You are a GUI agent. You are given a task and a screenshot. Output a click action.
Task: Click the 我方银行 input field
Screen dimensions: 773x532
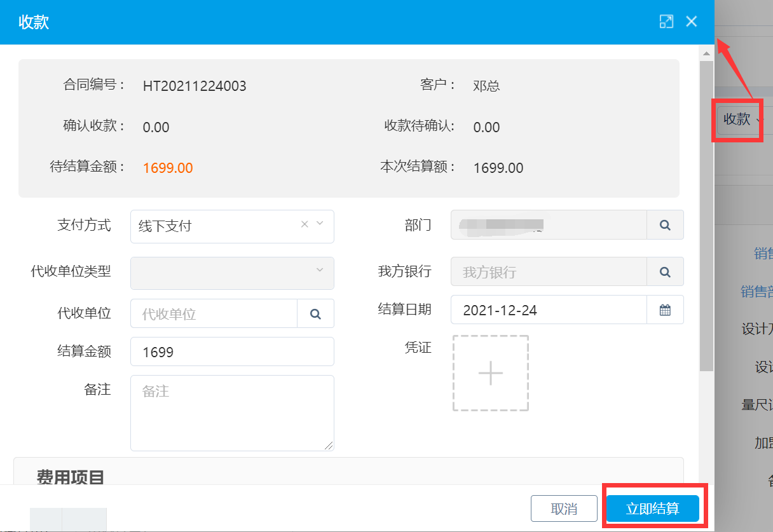549,272
